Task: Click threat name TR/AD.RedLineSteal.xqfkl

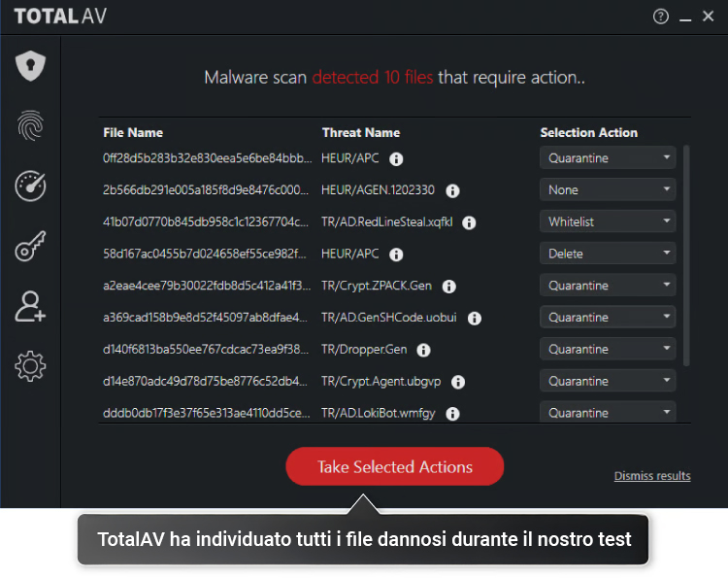Action: [x=386, y=221]
